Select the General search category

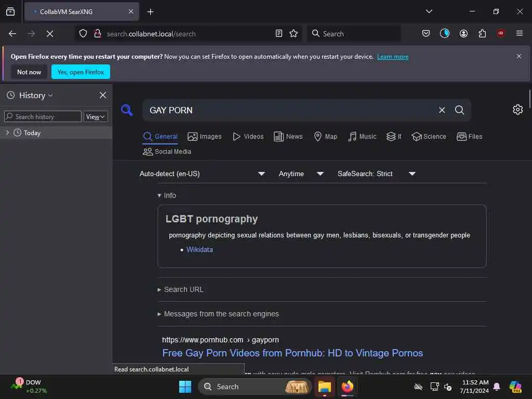[x=160, y=137]
